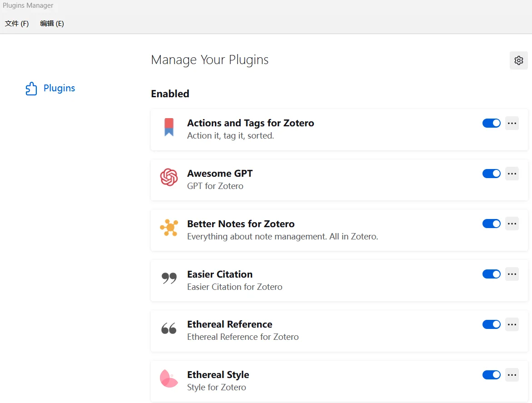Select the Plugins sidebar tab

click(x=59, y=88)
